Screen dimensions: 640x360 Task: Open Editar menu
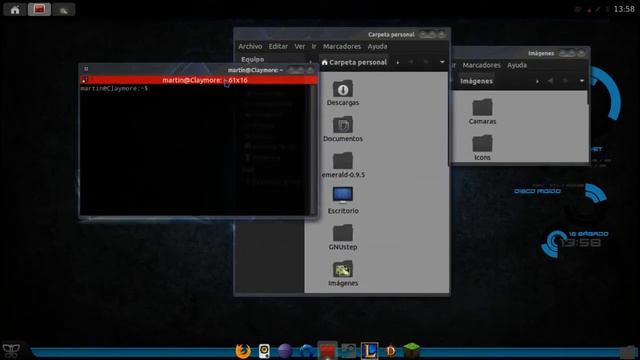[278, 47]
